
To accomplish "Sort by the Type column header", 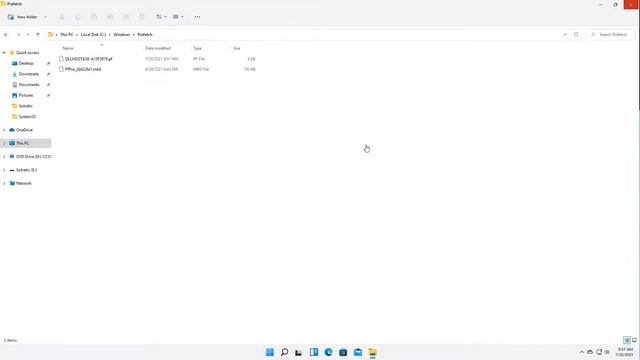I will point(198,48).
